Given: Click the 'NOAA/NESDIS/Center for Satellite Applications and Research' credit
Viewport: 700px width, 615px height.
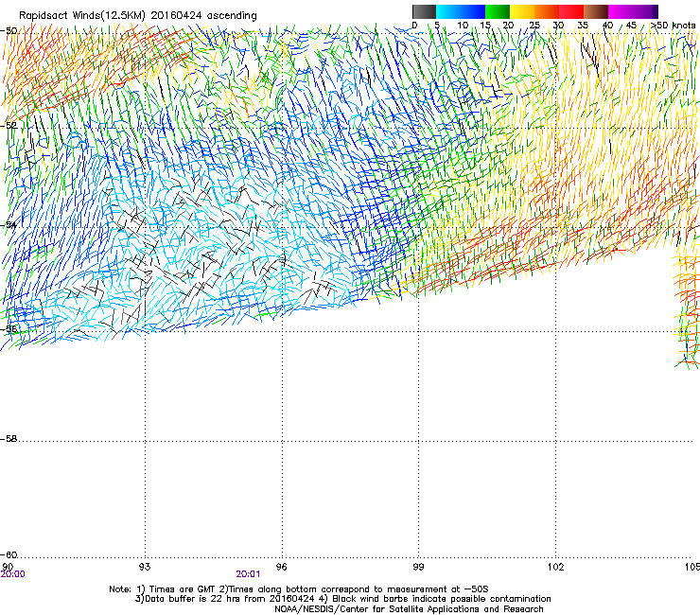Looking at the screenshot, I should click(409, 609).
